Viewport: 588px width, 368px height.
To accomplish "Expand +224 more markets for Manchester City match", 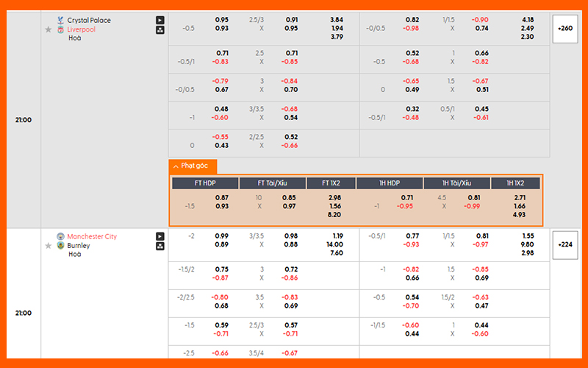I will [x=565, y=245].
